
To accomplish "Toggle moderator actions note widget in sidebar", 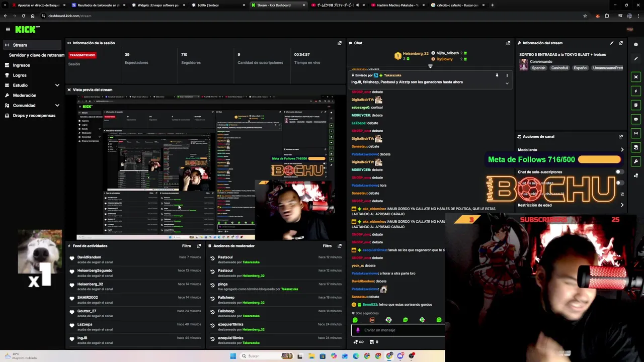I will click(636, 105).
